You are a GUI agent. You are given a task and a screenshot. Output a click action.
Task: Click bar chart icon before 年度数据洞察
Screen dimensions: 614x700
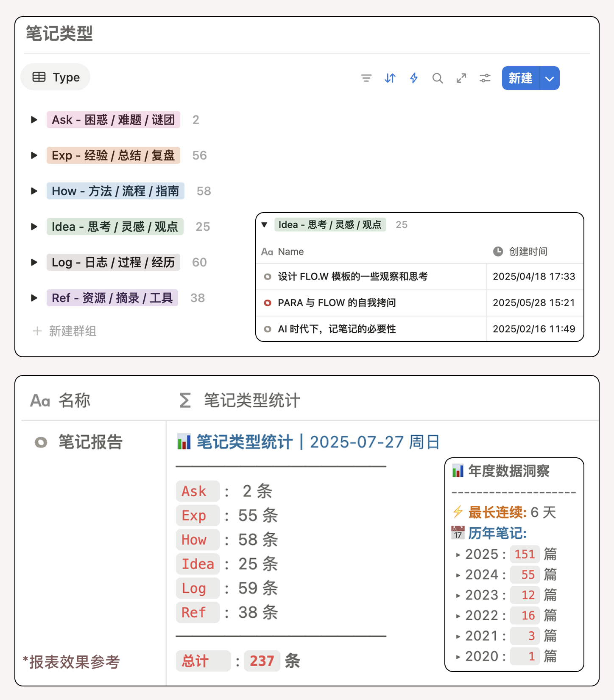pyautogui.click(x=458, y=470)
